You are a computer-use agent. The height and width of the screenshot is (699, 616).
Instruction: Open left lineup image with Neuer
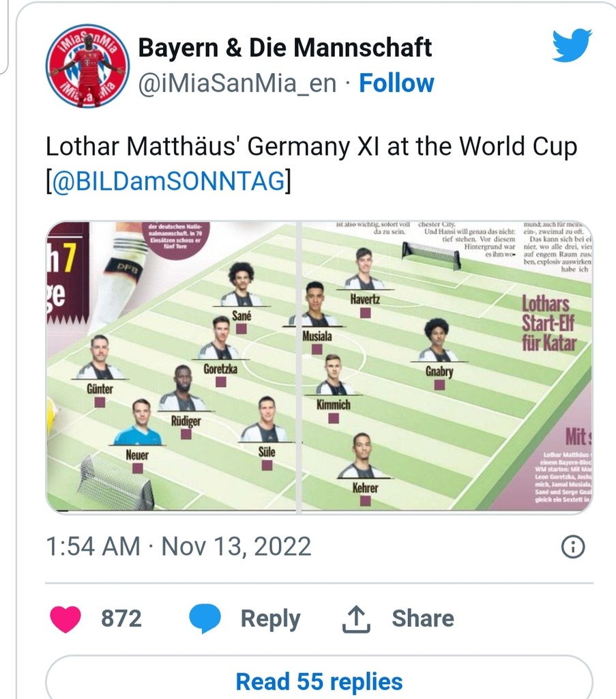coord(171,367)
